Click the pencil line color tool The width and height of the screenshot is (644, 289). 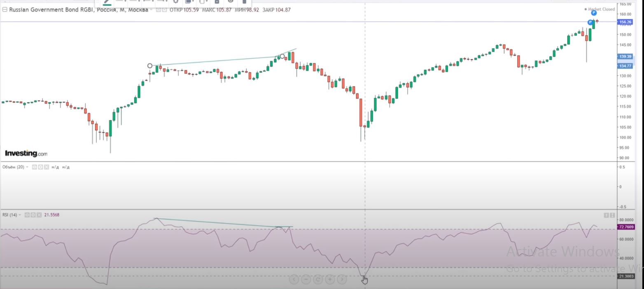coord(107,2)
